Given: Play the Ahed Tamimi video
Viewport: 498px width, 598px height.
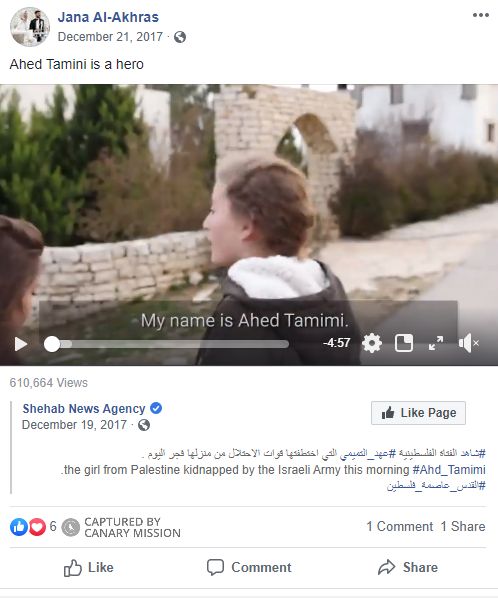Looking at the screenshot, I should (21, 344).
